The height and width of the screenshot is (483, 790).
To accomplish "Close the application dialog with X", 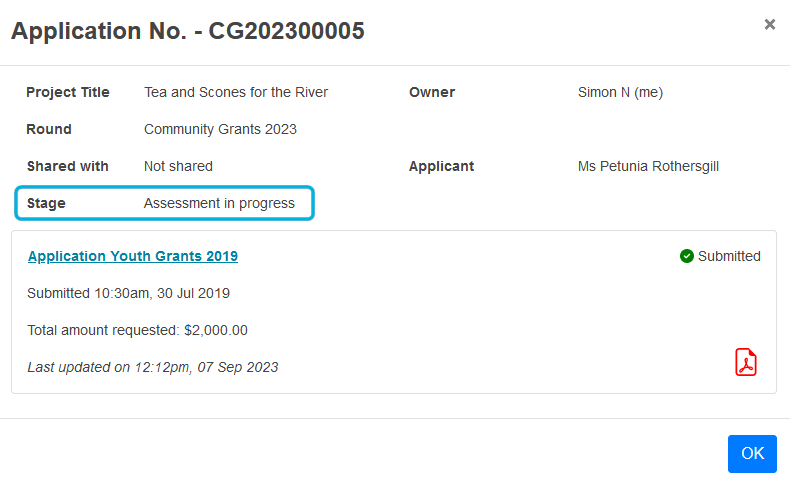I will click(x=770, y=24).
